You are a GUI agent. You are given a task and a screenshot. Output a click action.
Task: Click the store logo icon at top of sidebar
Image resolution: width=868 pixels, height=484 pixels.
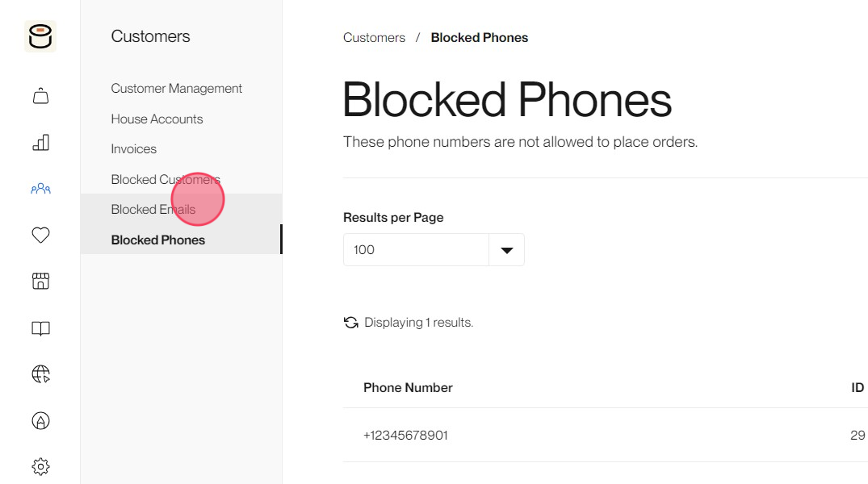point(40,36)
